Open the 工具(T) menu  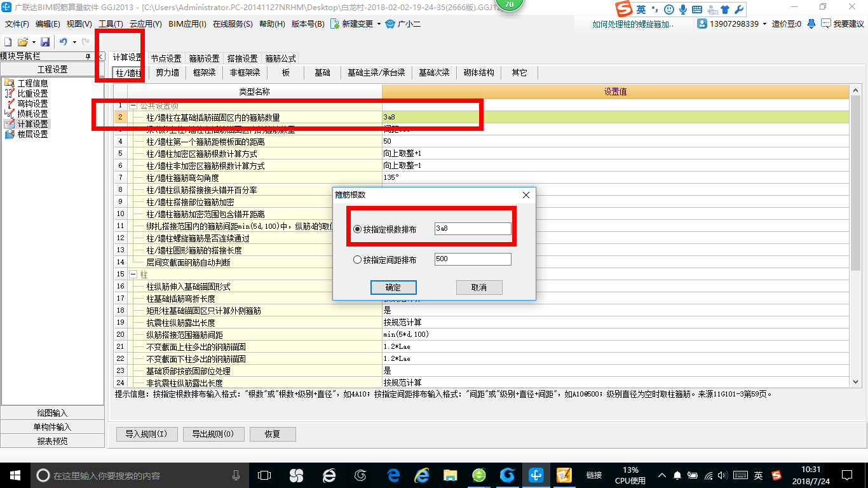point(111,24)
